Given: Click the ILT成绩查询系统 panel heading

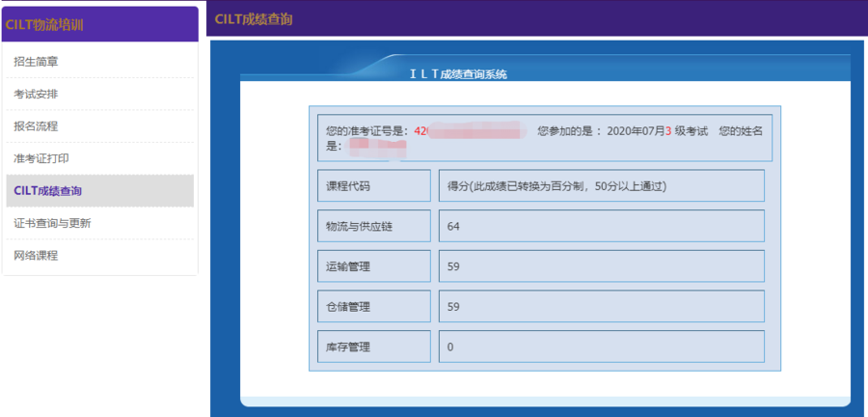Looking at the screenshot, I should (x=458, y=74).
